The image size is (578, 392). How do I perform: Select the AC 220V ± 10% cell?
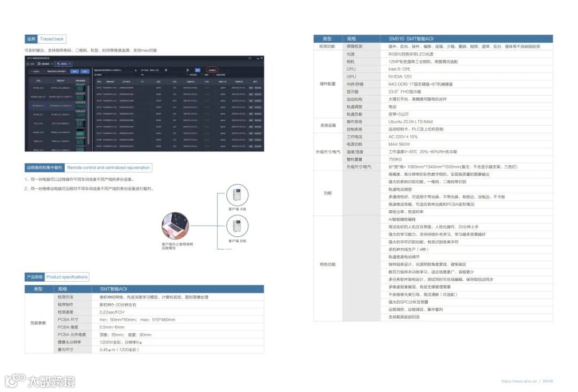467,137
